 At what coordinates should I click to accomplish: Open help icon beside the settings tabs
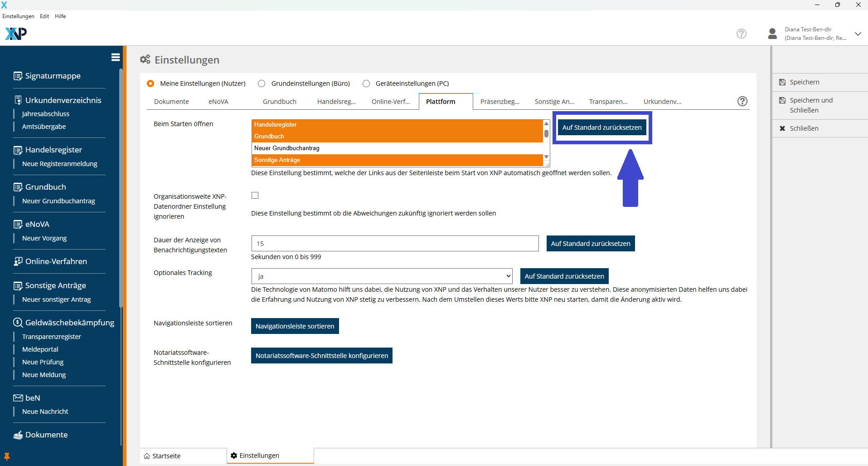(x=742, y=101)
